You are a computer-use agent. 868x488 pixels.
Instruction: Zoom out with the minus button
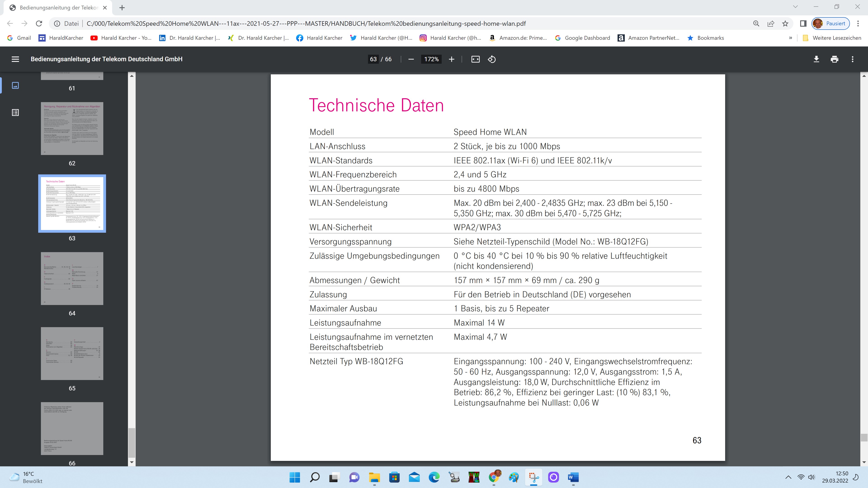point(411,59)
